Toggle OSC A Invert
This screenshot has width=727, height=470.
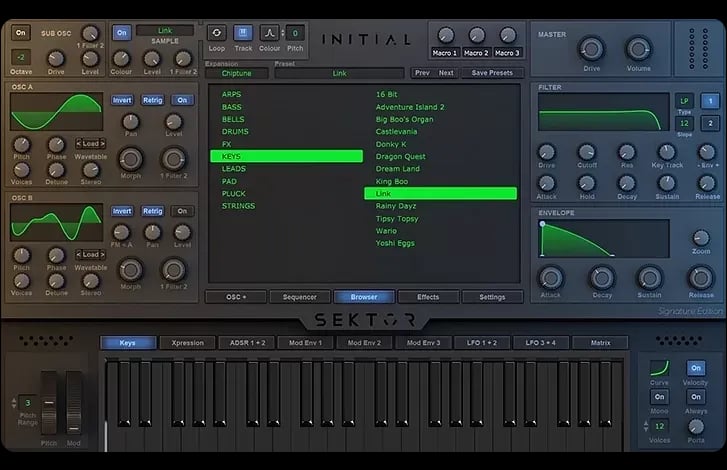click(x=122, y=100)
